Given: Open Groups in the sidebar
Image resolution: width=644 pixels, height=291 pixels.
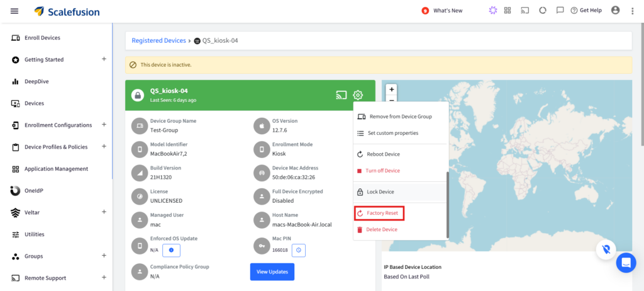Looking at the screenshot, I should [x=34, y=256].
